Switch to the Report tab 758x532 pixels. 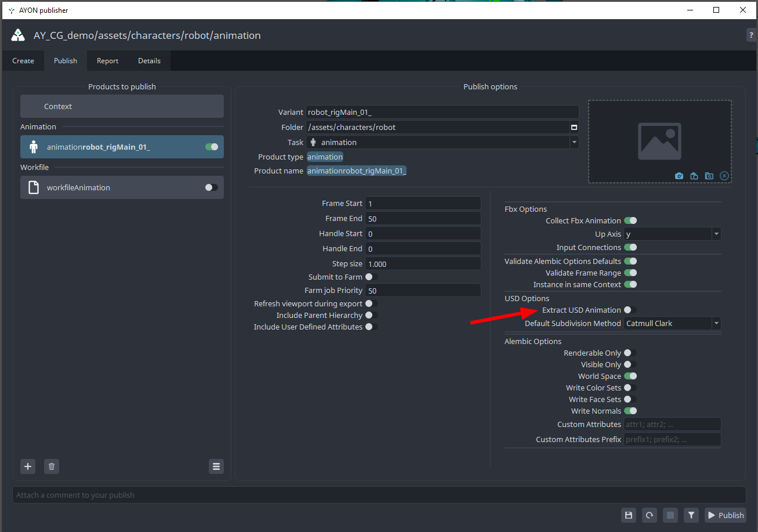click(x=107, y=61)
